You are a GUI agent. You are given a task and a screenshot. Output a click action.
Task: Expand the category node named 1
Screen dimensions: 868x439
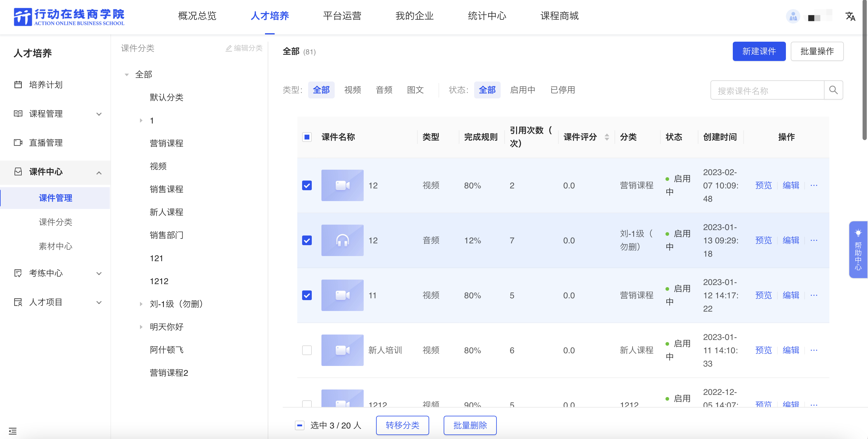pos(141,120)
